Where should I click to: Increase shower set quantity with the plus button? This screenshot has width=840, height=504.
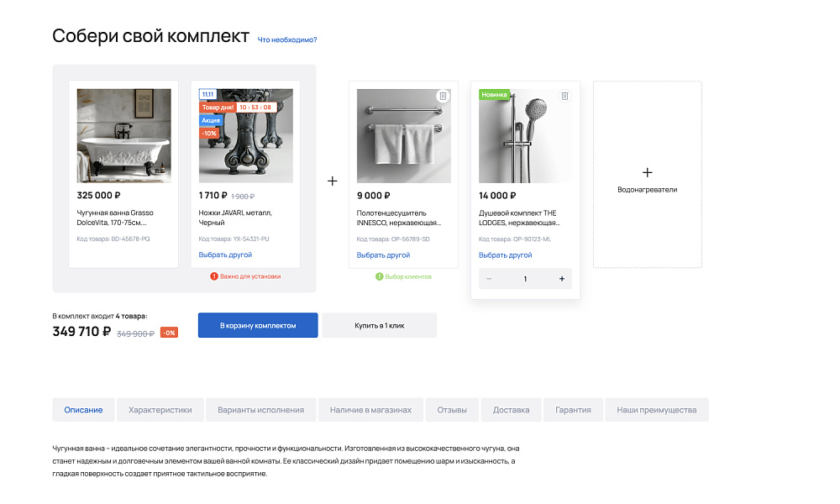point(561,278)
